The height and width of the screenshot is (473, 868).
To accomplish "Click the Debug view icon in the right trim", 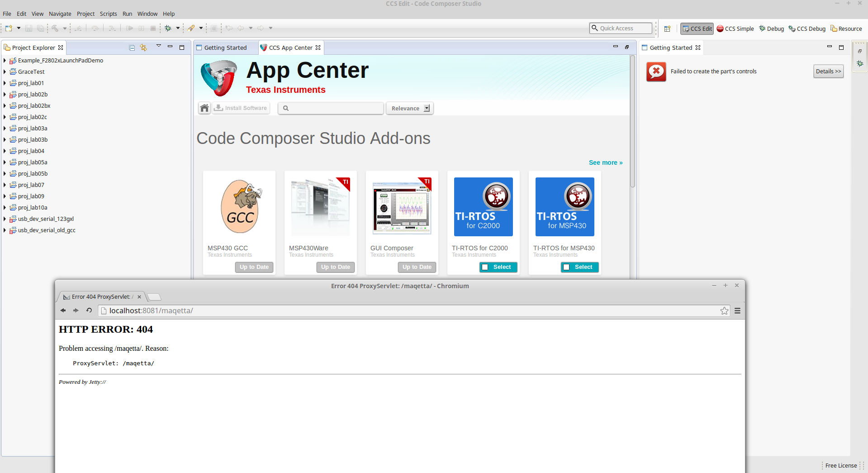I will coord(860,64).
